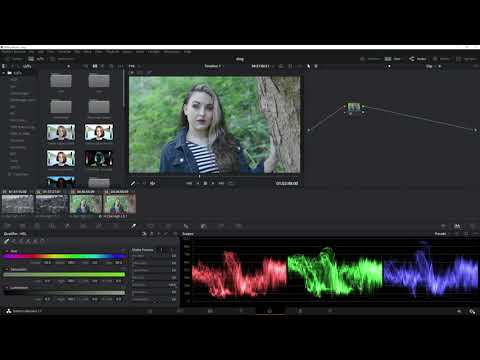This screenshot has height=360, width=480.
Task: Click the Color page icon in bottom bar
Action: [x=270, y=311]
